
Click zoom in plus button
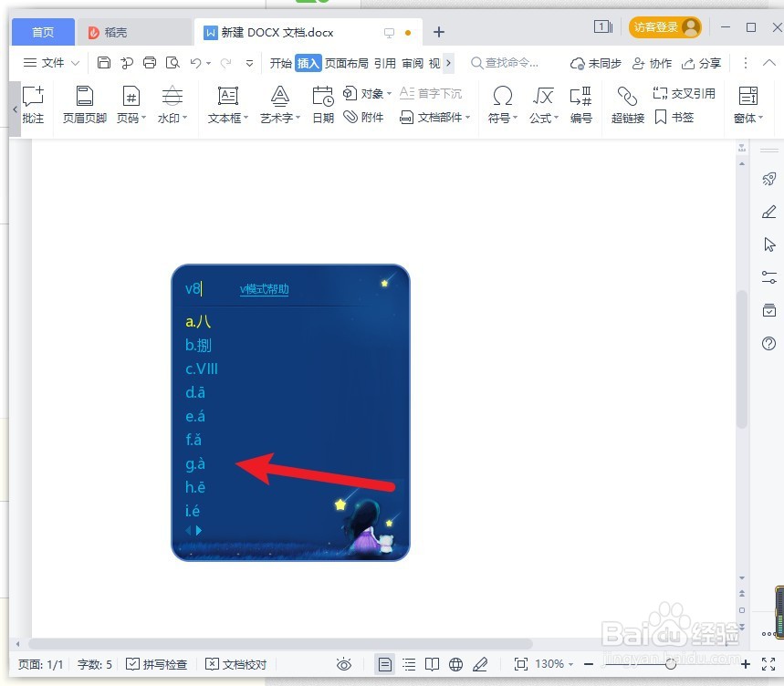coord(745,664)
